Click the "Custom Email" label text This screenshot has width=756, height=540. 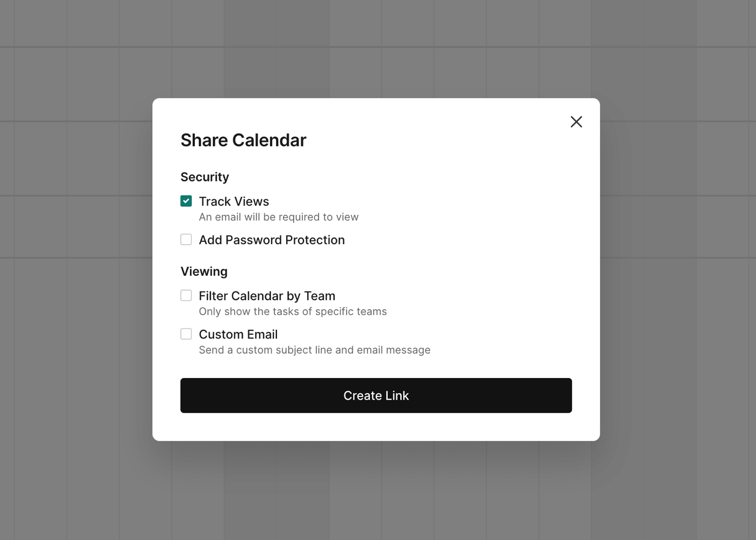[x=238, y=334]
